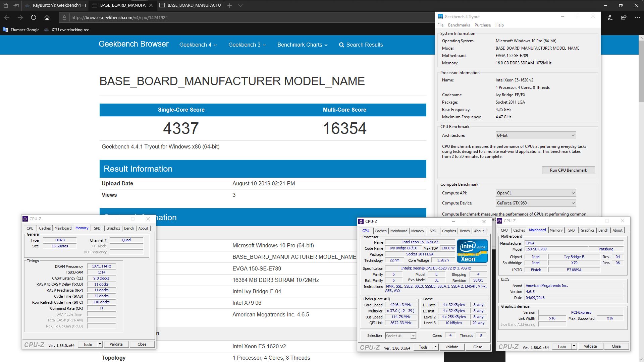
Task: Click the Geekbench Browser logo link
Action: [133, 44]
